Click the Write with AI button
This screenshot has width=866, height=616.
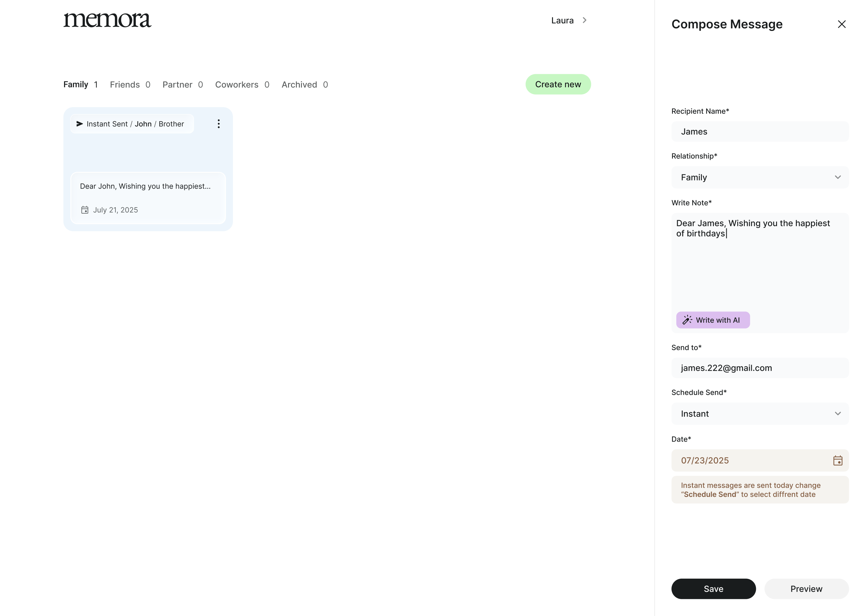713,320
